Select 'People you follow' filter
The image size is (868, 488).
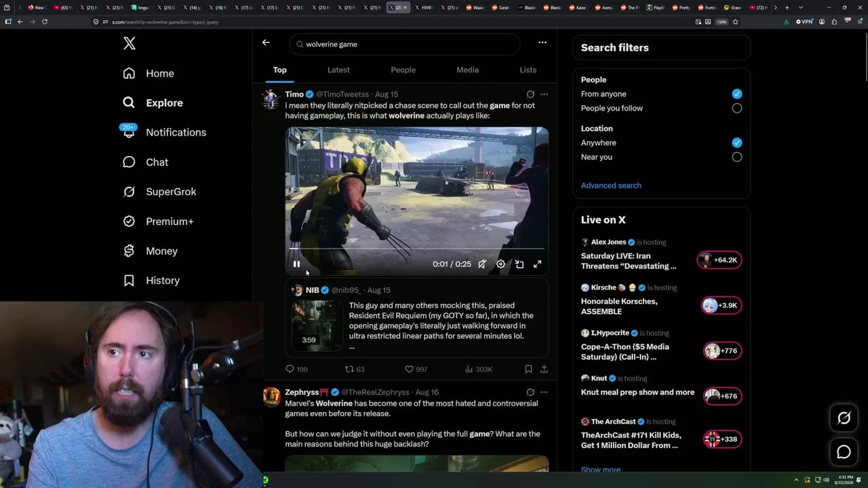coord(737,108)
